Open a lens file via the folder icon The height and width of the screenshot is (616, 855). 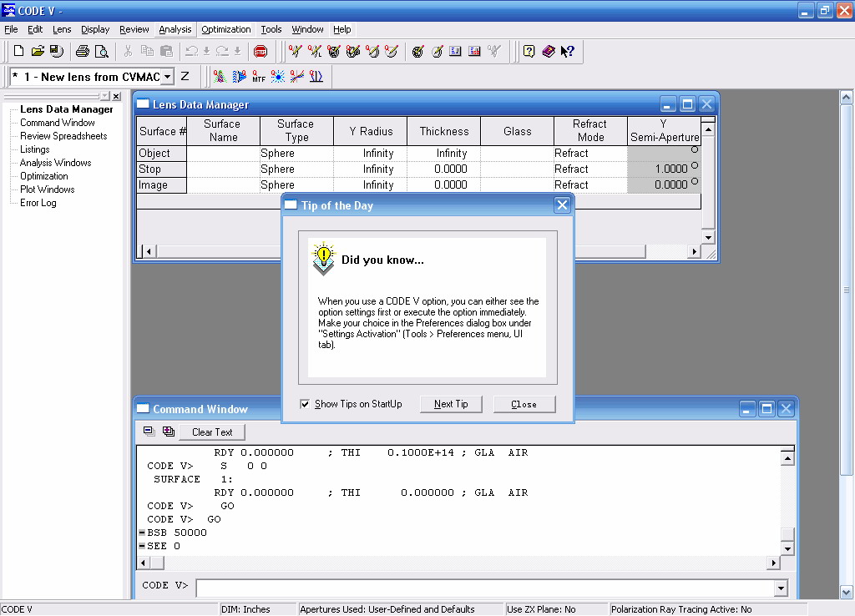38,51
